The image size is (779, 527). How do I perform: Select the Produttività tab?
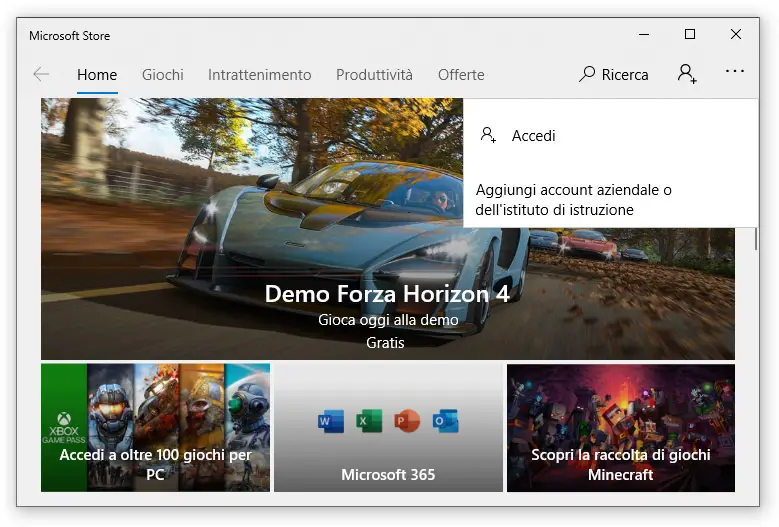tap(374, 74)
